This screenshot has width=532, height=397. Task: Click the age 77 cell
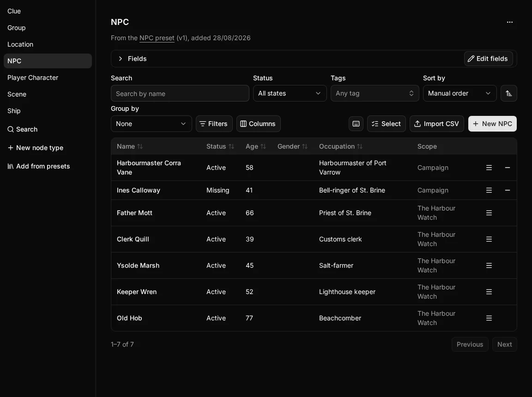249,318
